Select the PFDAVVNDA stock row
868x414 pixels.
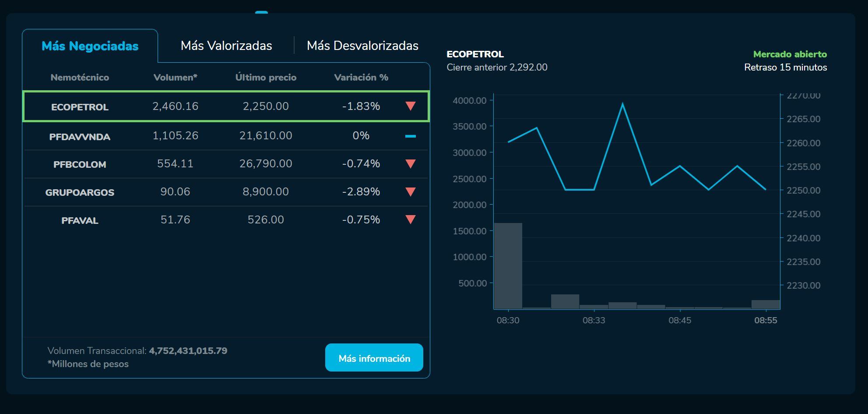[x=80, y=137]
